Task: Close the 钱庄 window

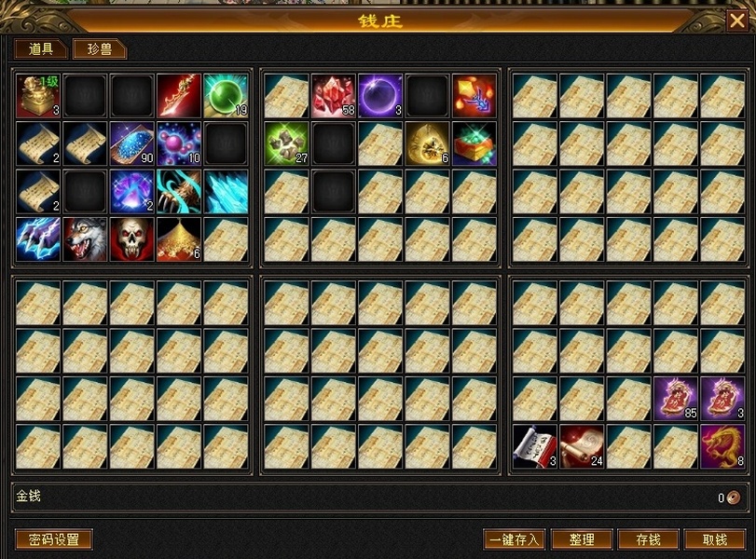Action: pyautogui.click(x=737, y=20)
